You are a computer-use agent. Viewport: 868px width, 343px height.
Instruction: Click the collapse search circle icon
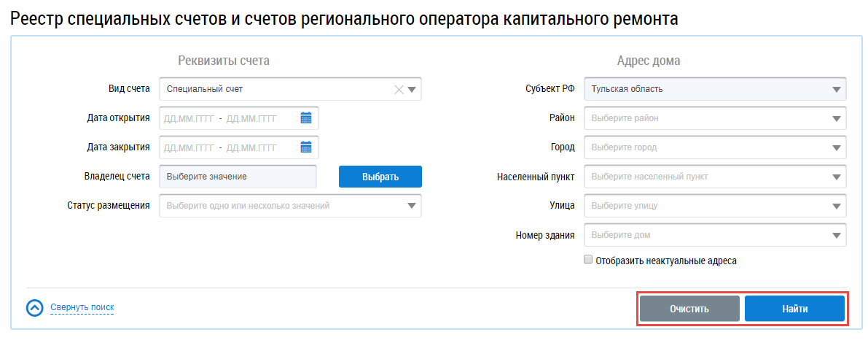click(x=35, y=308)
